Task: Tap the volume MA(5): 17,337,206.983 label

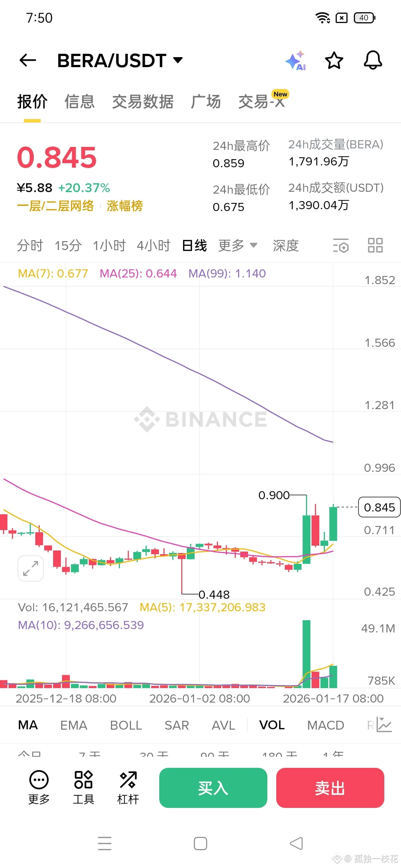Action: pos(202,607)
